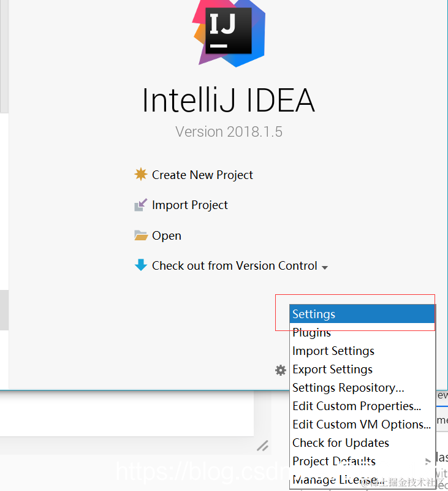Choose Export Settings menu entry
Image resolution: width=448 pixels, height=491 pixels.
(362, 369)
